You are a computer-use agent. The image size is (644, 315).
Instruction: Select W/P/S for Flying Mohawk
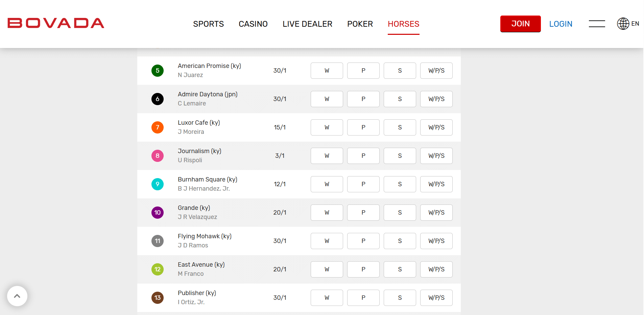coord(436,241)
